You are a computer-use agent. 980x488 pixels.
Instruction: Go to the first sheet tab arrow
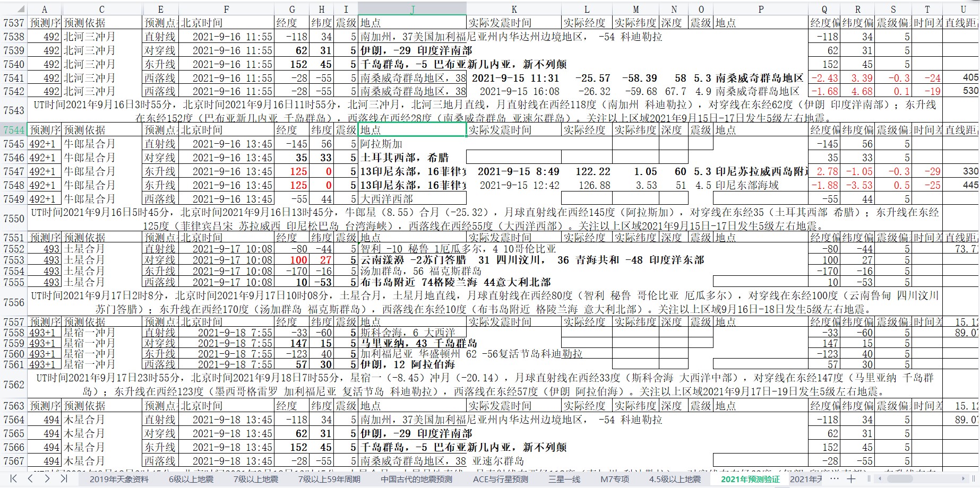pyautogui.click(x=13, y=478)
